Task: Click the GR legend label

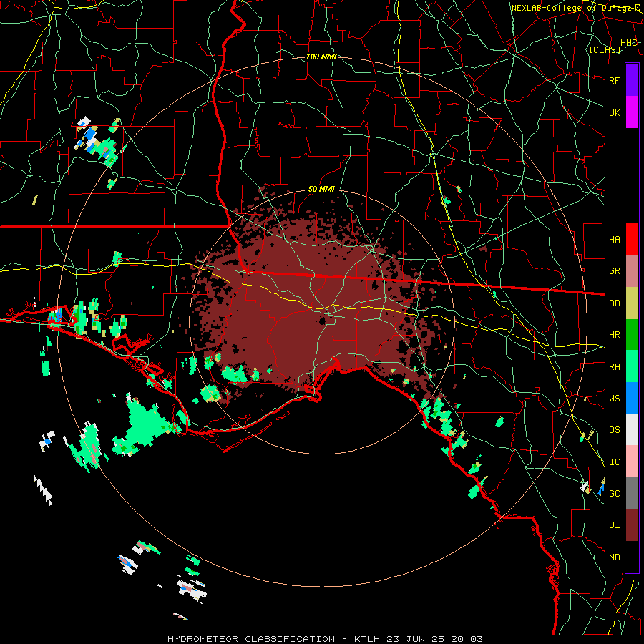Action: tap(615, 271)
